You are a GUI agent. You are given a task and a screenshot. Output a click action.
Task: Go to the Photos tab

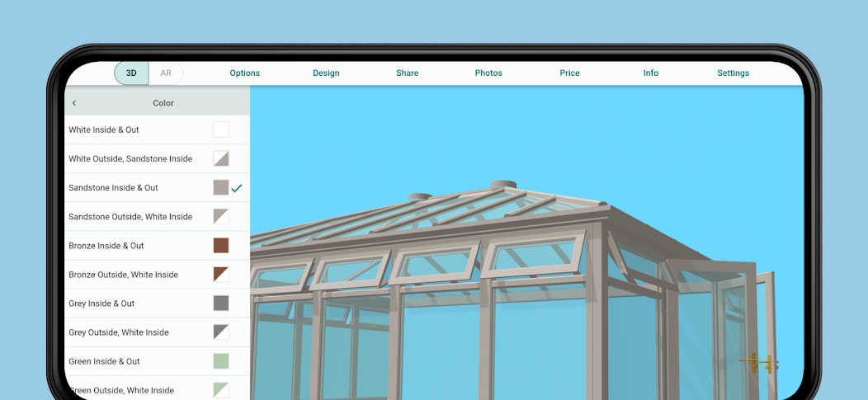coord(488,73)
